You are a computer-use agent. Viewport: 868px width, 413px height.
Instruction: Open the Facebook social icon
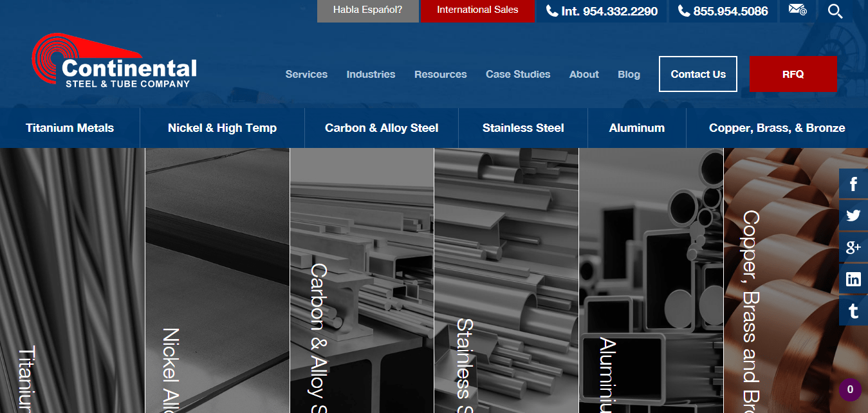click(853, 183)
